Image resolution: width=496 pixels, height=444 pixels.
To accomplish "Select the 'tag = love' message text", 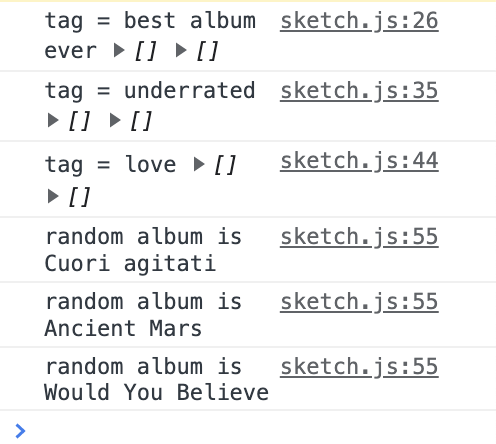I will point(110,165).
